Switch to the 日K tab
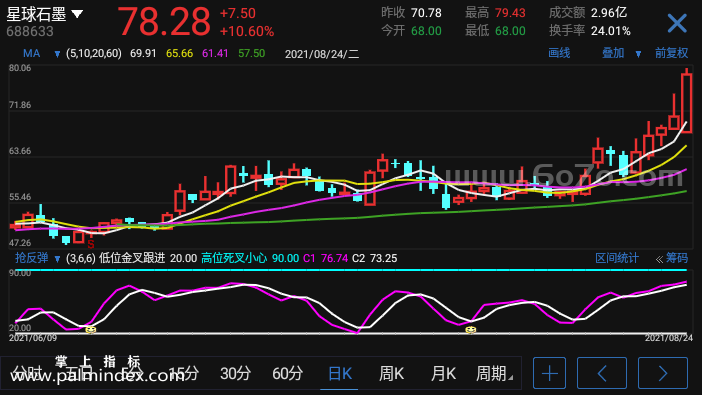The width and height of the screenshot is (702, 395). [340, 373]
